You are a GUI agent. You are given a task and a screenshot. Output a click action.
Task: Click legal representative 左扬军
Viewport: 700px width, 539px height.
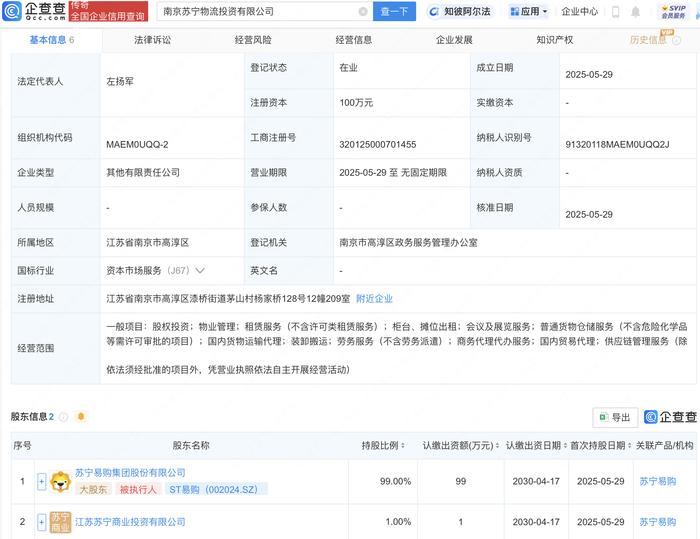[120, 82]
